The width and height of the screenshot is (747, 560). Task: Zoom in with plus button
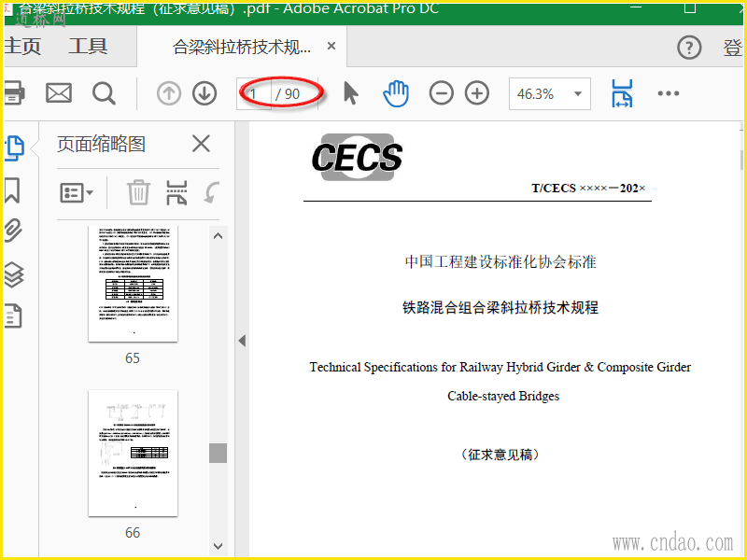click(x=477, y=93)
